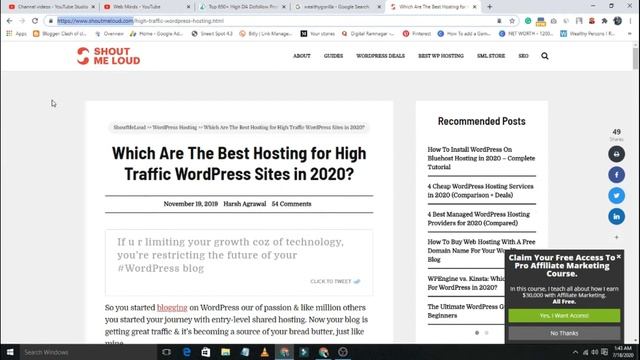Open SEO menu item
640x360 pixels.
click(x=523, y=56)
